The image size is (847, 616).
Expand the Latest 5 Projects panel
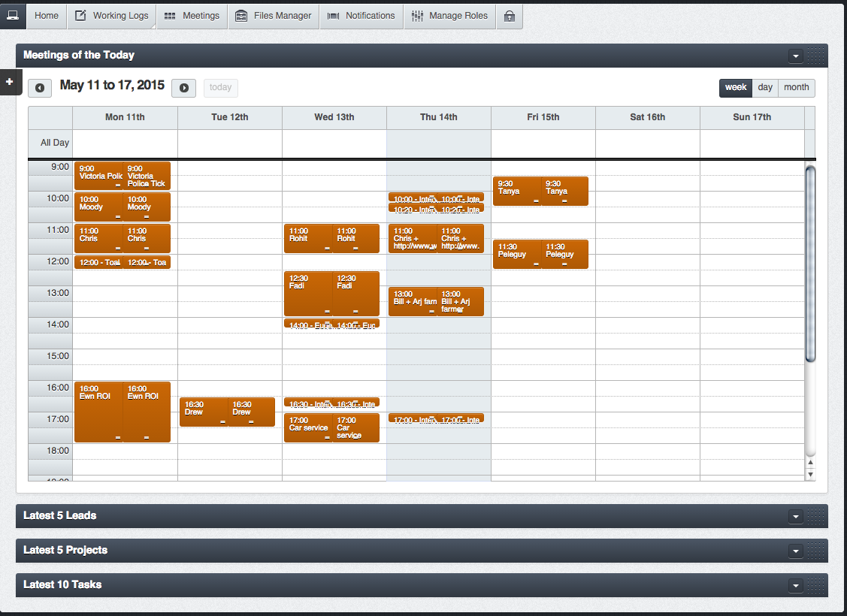tap(795, 551)
